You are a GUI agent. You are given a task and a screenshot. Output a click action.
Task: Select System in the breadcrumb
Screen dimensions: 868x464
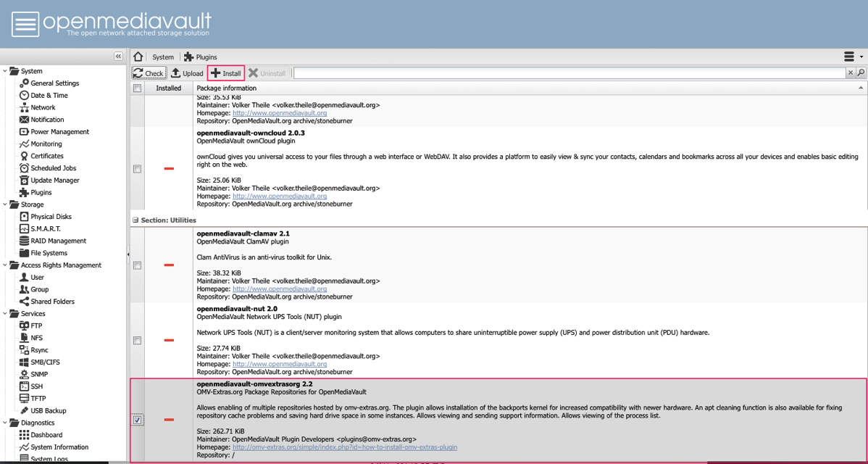(163, 57)
